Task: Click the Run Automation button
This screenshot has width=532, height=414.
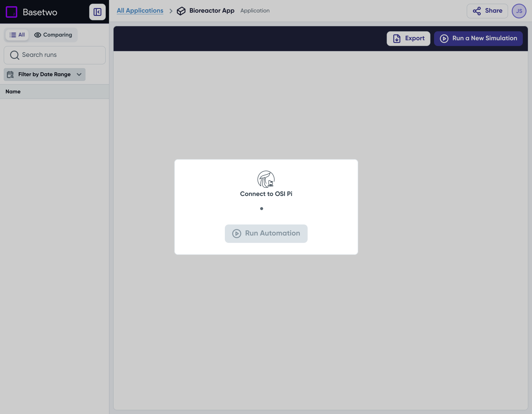Action: [x=266, y=233]
